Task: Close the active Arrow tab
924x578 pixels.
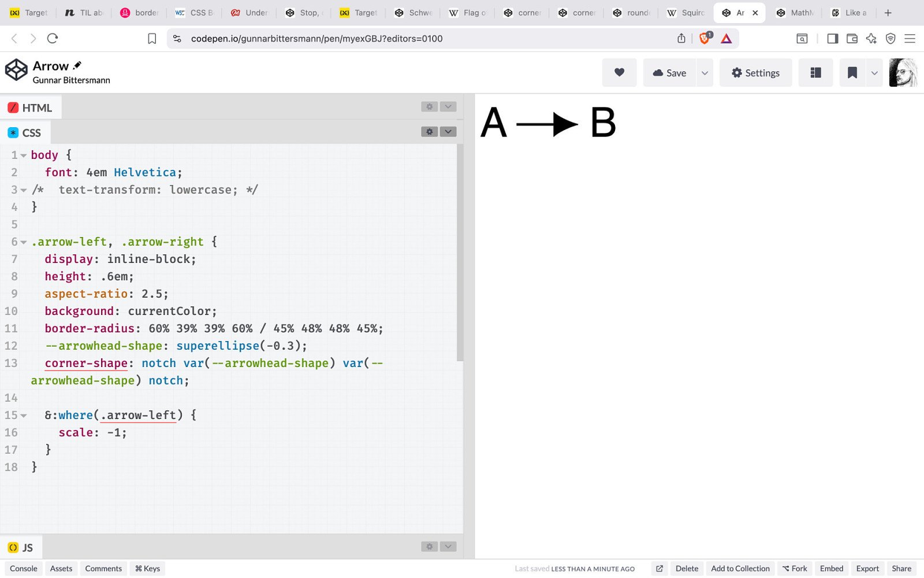Action: click(x=755, y=13)
